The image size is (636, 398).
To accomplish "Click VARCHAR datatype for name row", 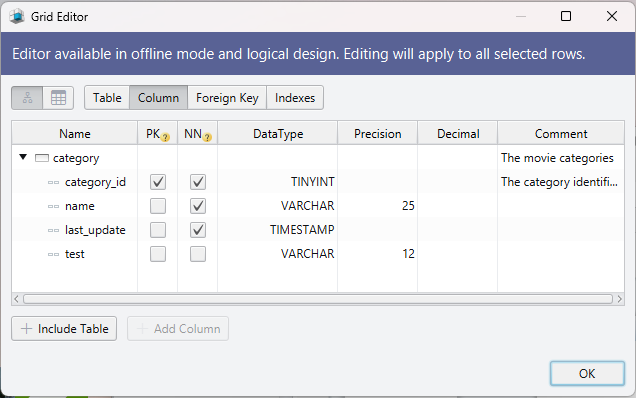I will coord(307,206).
